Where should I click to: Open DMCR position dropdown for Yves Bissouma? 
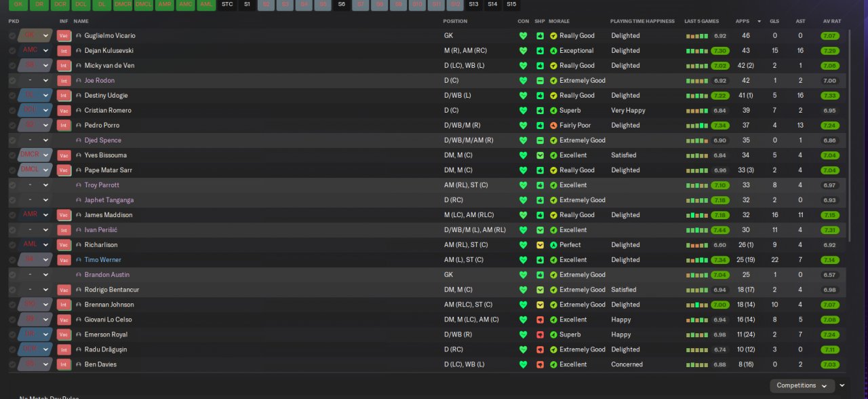pos(35,155)
